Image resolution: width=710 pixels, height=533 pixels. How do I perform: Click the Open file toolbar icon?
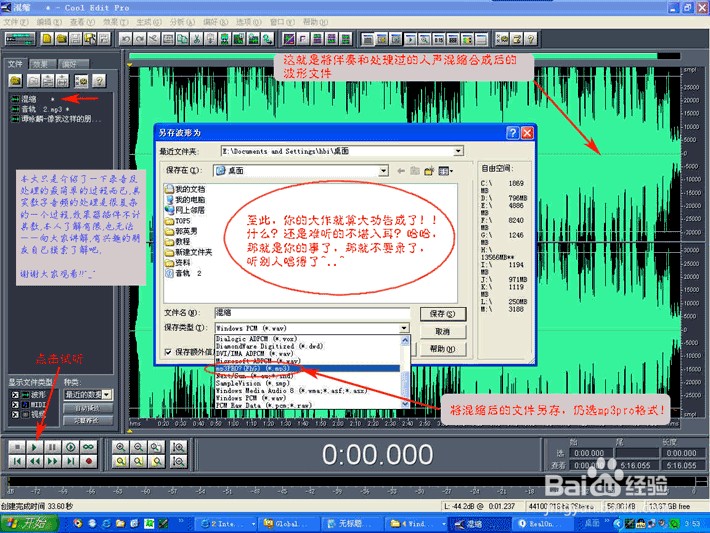[x=61, y=39]
